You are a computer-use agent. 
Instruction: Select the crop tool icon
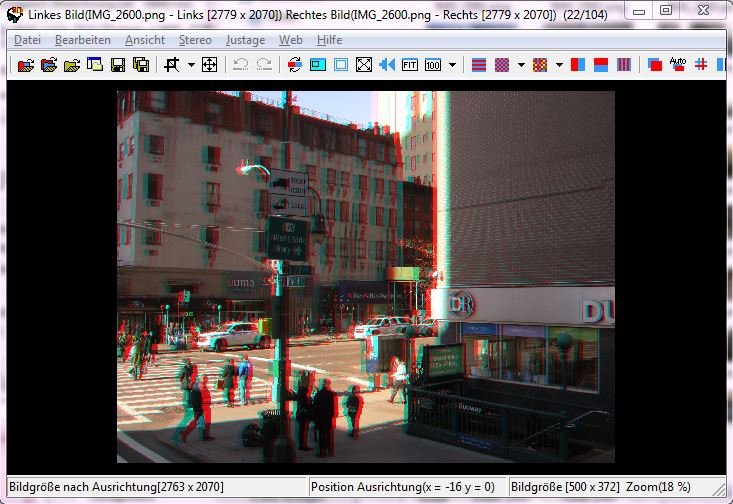[x=171, y=65]
